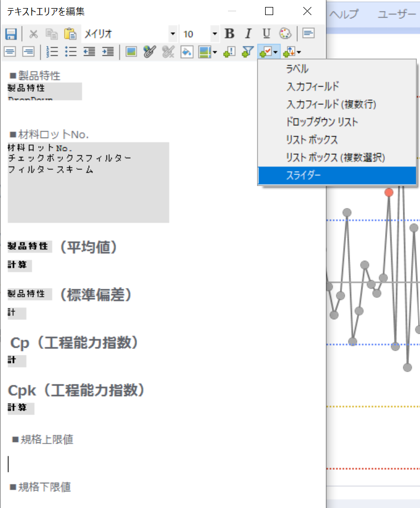Click the increase indent icon
The image size is (420, 508).
pos(108,52)
